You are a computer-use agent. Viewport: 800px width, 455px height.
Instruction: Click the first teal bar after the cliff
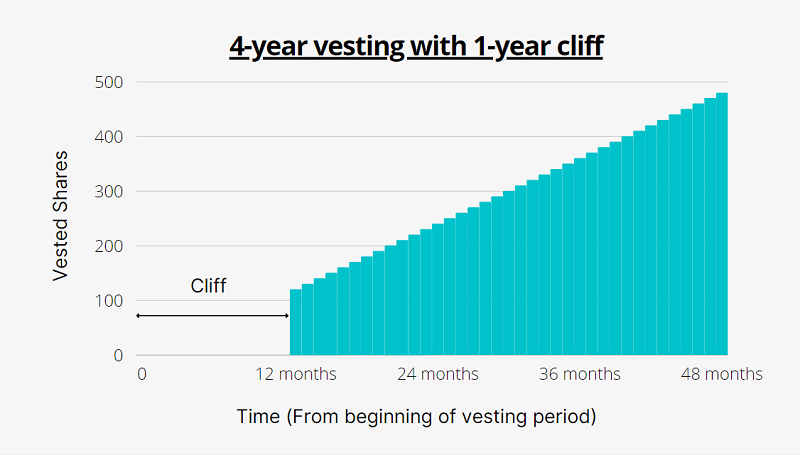pyautogui.click(x=295, y=323)
